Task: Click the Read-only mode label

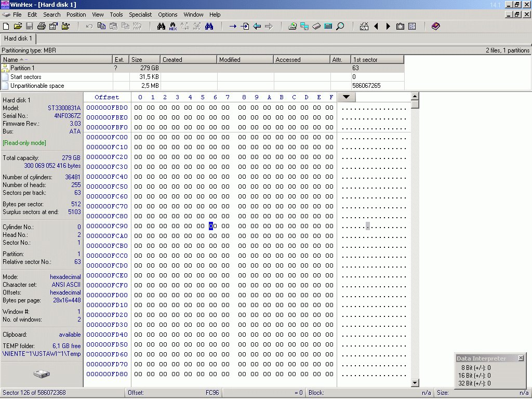Action: (x=24, y=143)
